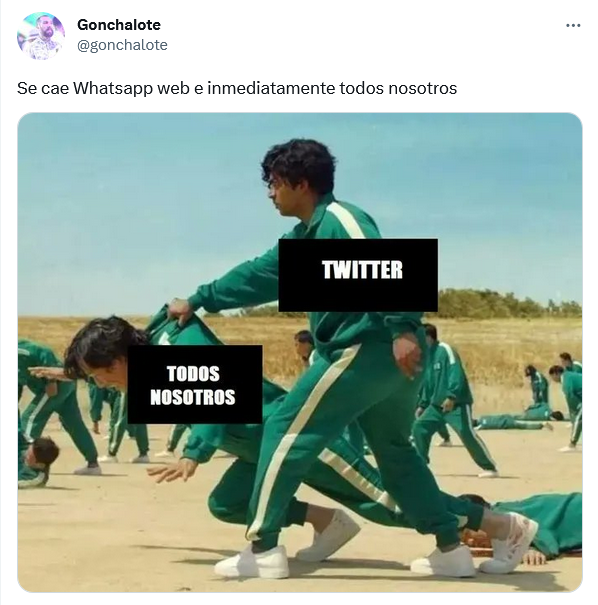This screenshot has width=598, height=605.
Task: Click the word Whatsapp in tweet text
Action: (x=112, y=88)
